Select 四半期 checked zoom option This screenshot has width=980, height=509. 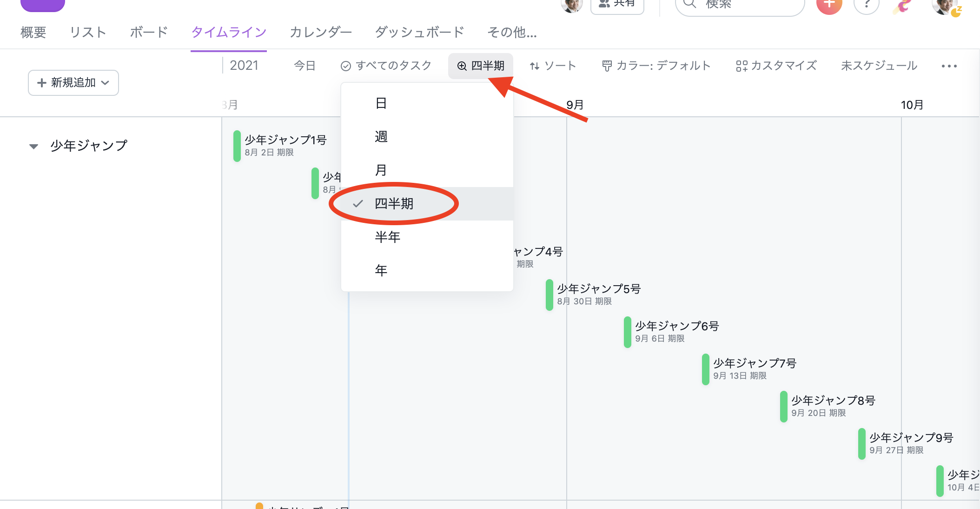(394, 204)
